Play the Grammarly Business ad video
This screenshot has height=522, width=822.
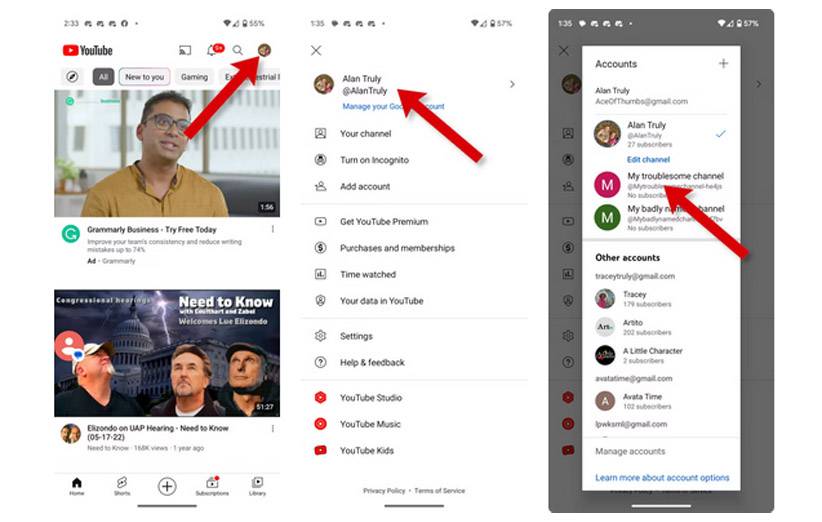tap(167, 153)
